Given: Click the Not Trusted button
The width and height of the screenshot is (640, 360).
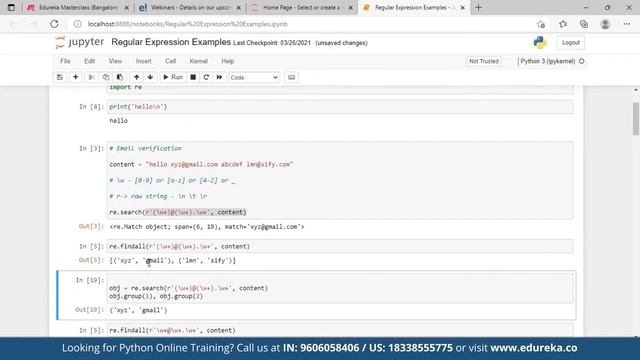Looking at the screenshot, I should point(484,61).
